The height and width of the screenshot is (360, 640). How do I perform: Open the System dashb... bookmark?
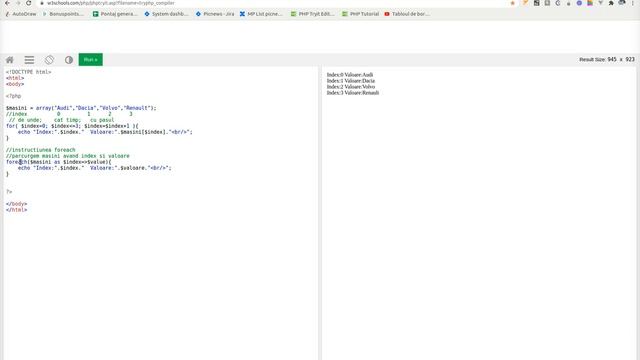click(x=167, y=14)
